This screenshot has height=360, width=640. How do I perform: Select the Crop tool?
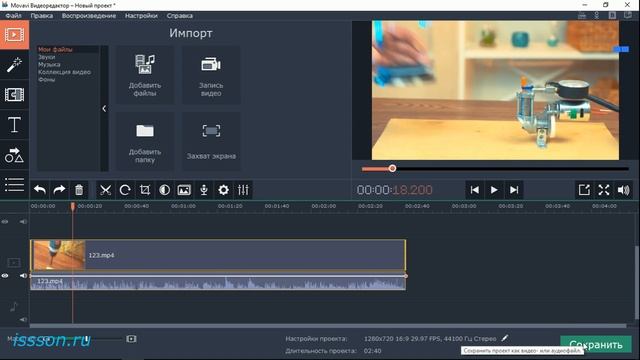144,190
